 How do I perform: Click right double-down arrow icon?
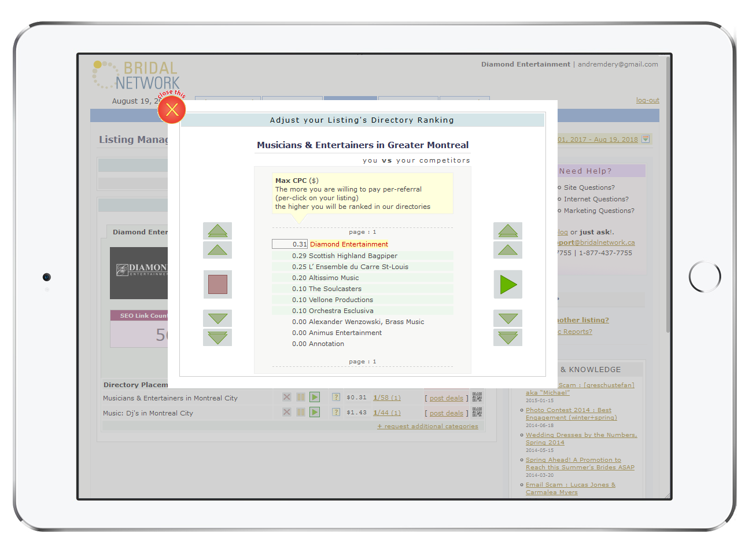coord(508,337)
